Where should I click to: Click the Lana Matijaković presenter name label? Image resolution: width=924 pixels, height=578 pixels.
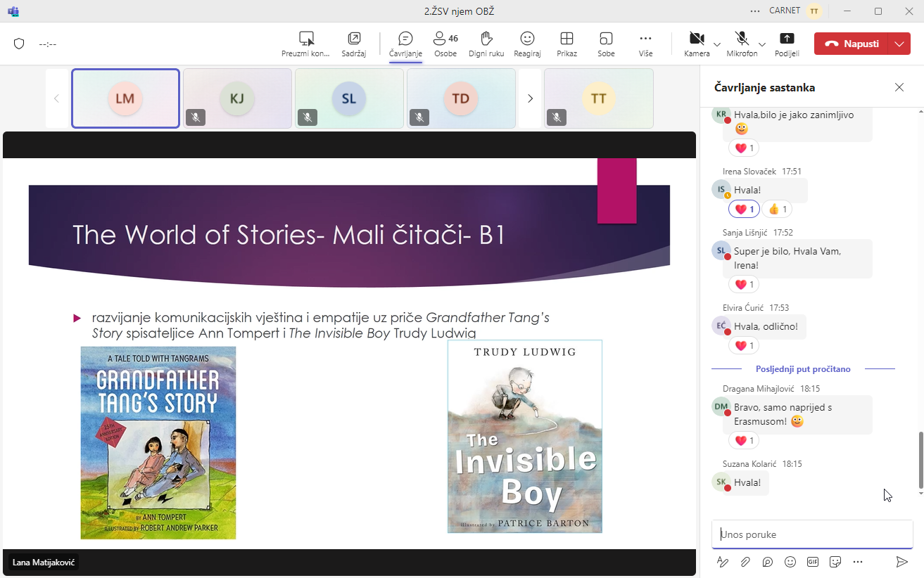point(45,563)
